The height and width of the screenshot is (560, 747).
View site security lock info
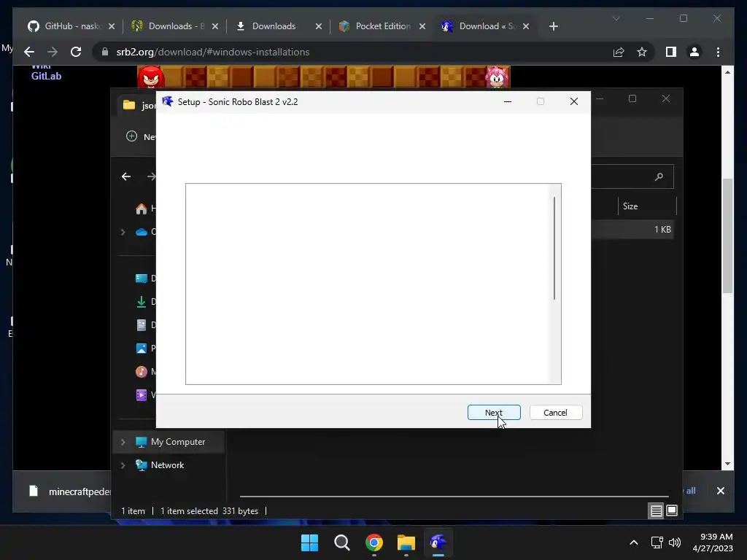coord(105,52)
